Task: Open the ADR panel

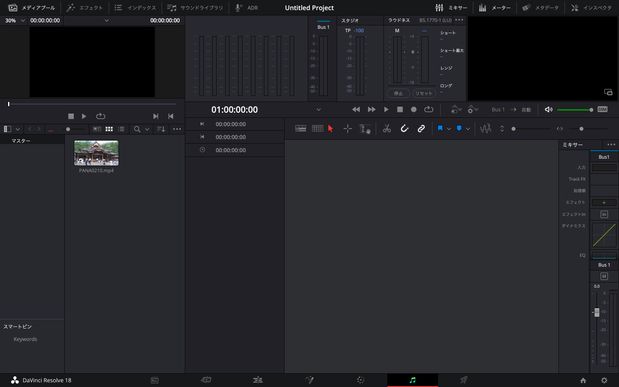Action: 246,8
